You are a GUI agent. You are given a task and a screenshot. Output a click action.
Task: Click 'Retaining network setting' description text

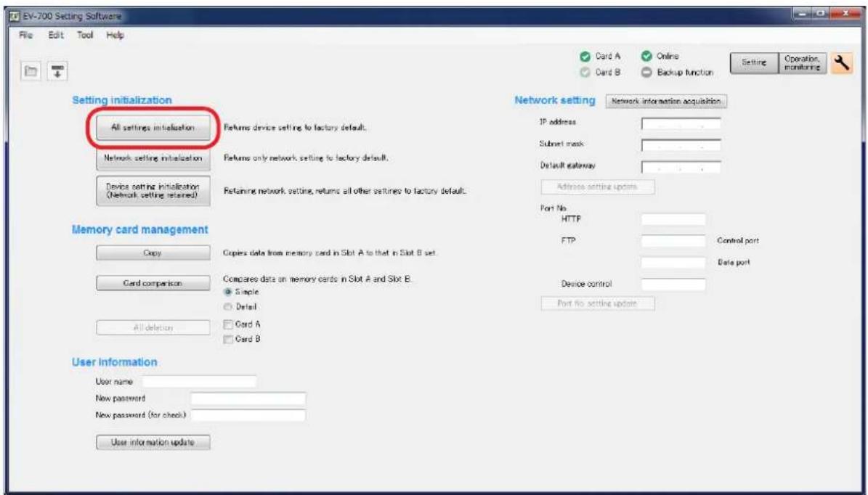[345, 191]
